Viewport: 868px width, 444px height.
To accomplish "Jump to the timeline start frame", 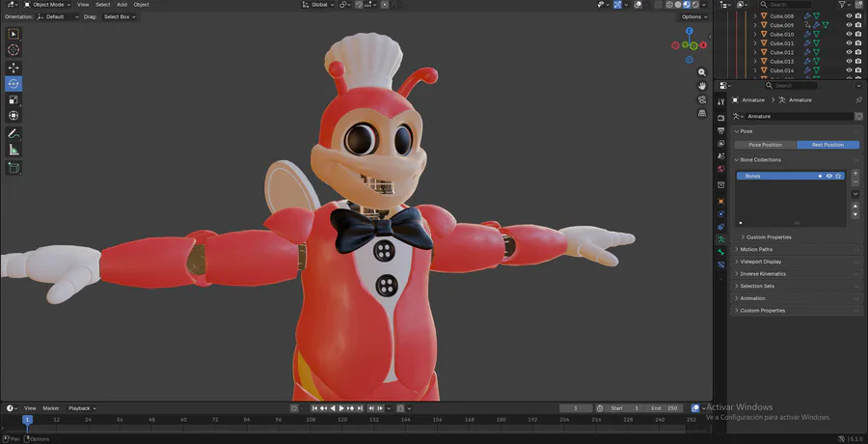I will 315,408.
